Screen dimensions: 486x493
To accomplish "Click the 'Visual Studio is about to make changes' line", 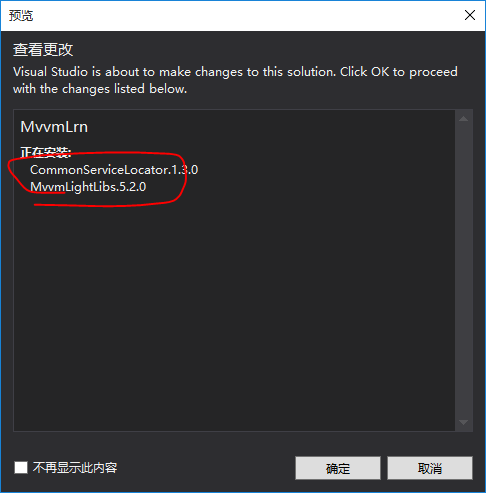I will tap(235, 72).
